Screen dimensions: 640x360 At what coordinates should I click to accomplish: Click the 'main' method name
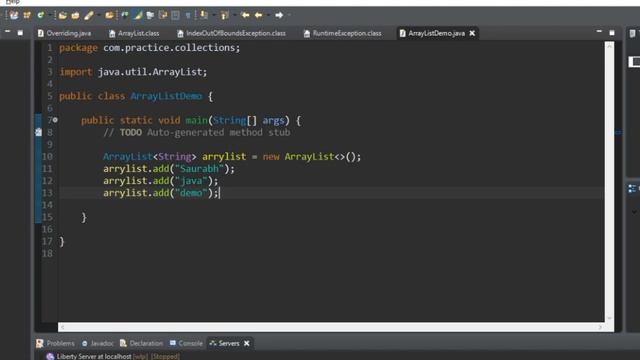click(196, 120)
